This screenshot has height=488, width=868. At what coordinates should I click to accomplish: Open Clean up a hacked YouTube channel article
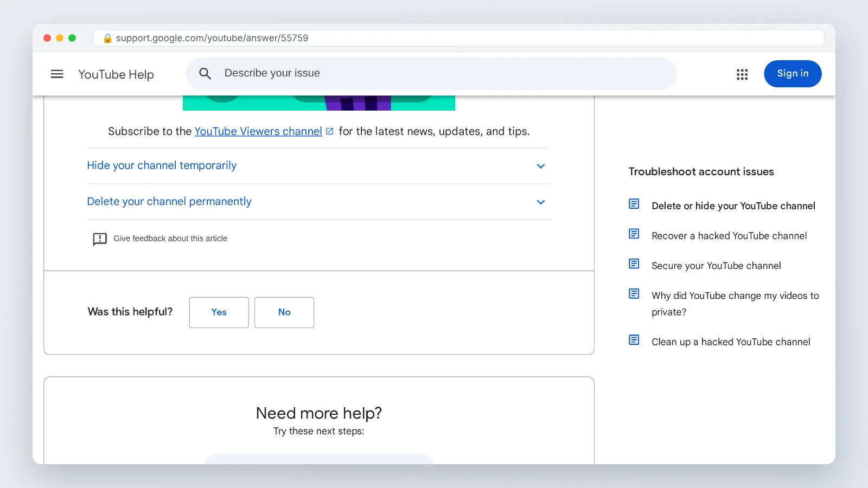coord(731,342)
